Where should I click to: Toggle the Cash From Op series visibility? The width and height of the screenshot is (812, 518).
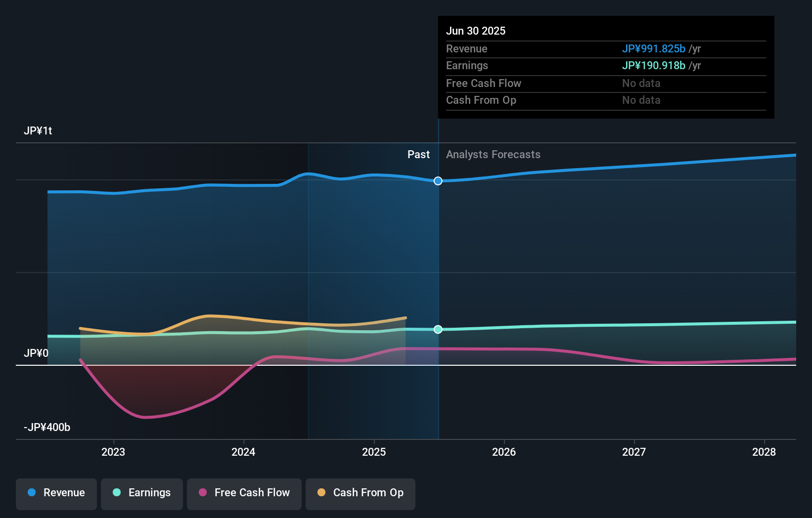(x=361, y=493)
